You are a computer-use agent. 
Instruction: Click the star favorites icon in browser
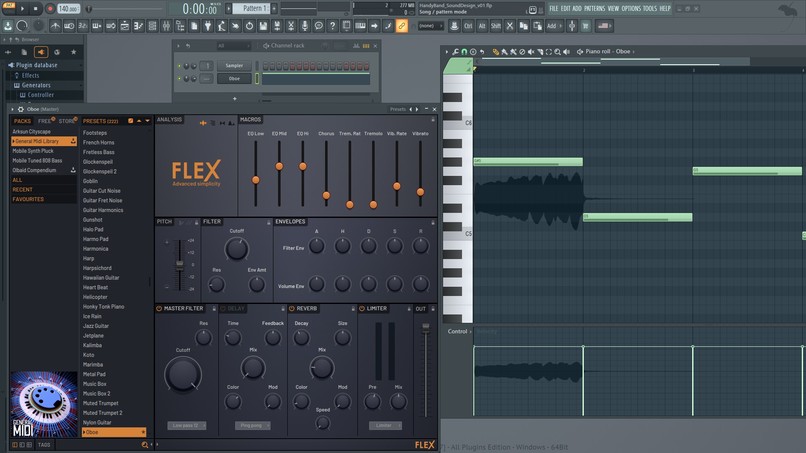click(x=74, y=52)
